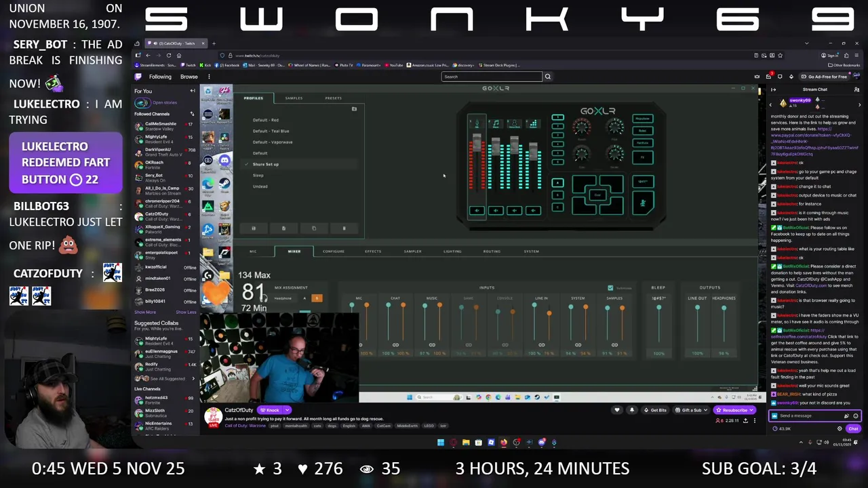
Task: Mute channel two on the GoXLR device
Action: click(x=496, y=211)
